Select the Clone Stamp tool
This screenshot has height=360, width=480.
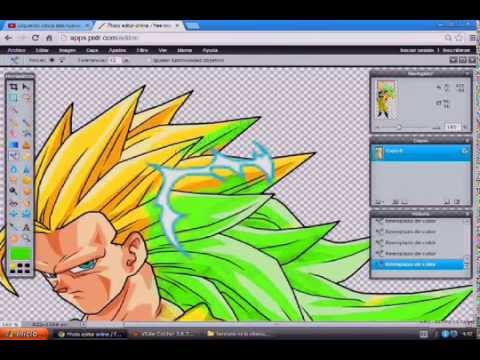(27, 145)
